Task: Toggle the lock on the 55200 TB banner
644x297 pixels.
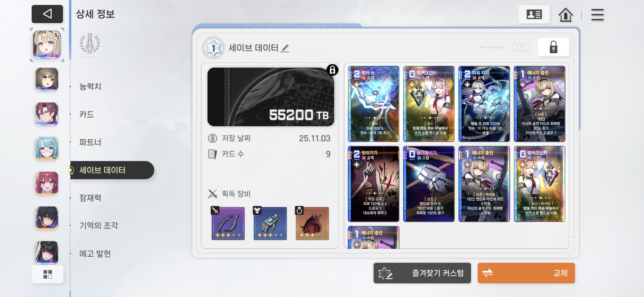Action: 332,70
